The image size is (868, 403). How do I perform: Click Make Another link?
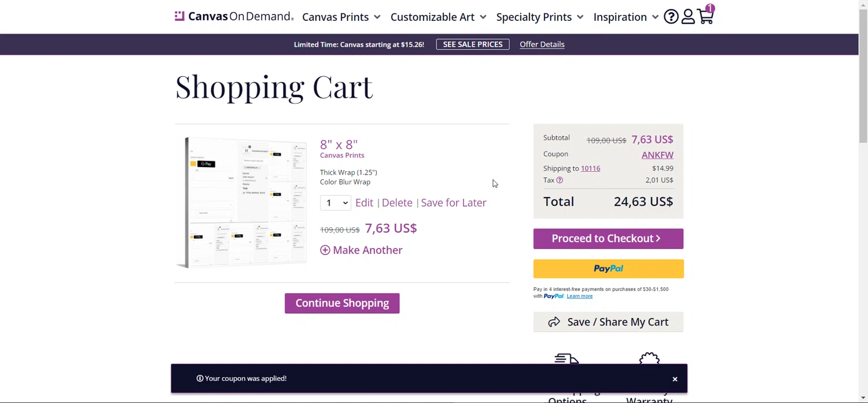point(367,250)
